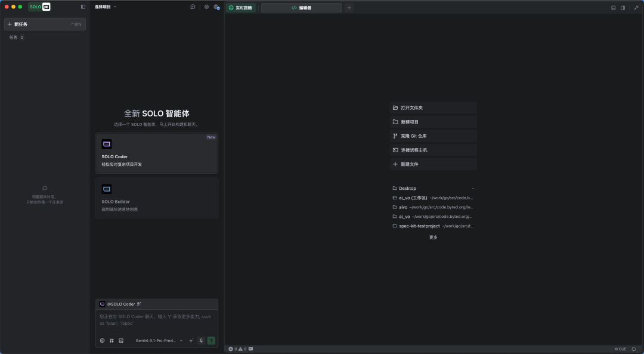644x354 pixels.
Task: Add a new tab with plus icon
Action: tap(349, 8)
